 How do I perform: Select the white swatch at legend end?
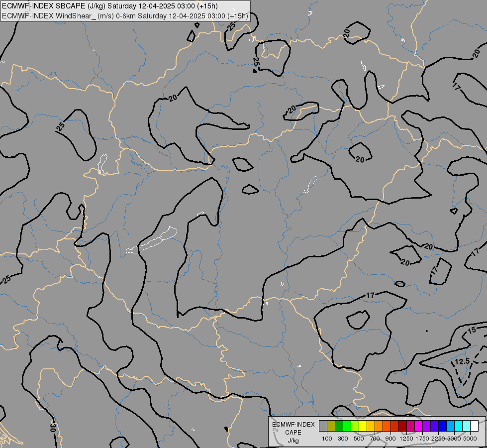[x=474, y=426]
